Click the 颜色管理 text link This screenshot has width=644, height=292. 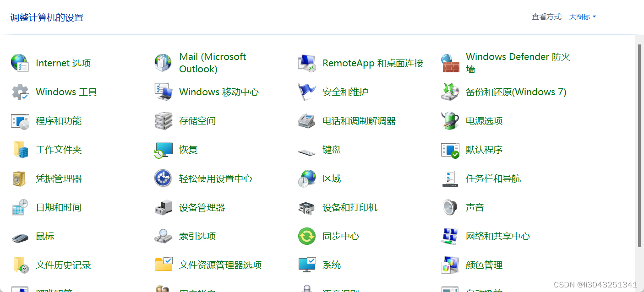[484, 265]
